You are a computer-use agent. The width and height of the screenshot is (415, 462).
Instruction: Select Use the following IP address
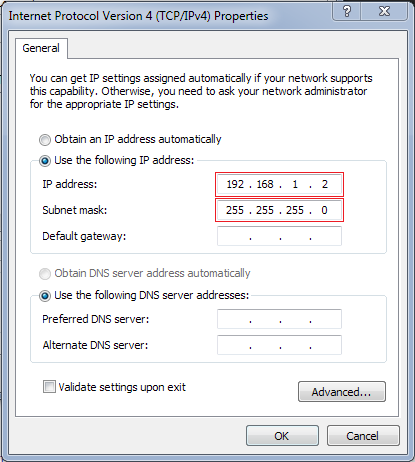tap(45, 161)
